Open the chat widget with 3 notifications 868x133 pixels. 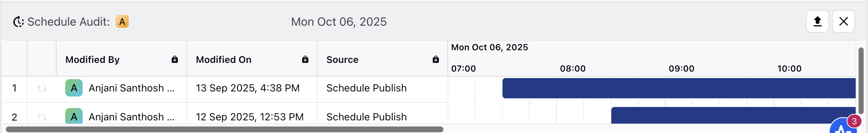click(845, 126)
